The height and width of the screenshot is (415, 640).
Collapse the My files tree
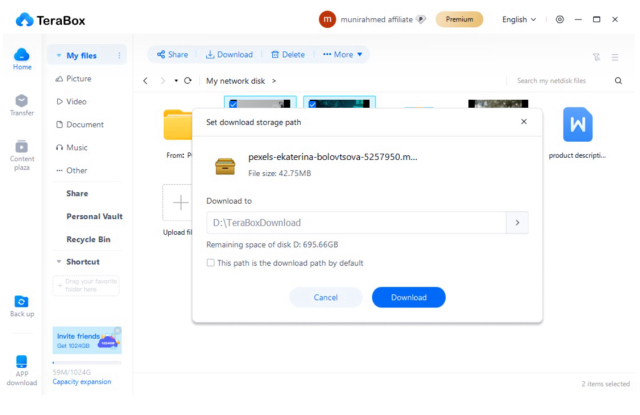tap(59, 55)
